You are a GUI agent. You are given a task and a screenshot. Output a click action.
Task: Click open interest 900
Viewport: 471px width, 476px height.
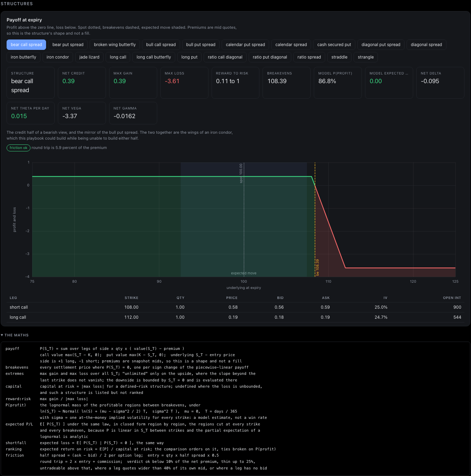coord(457,307)
